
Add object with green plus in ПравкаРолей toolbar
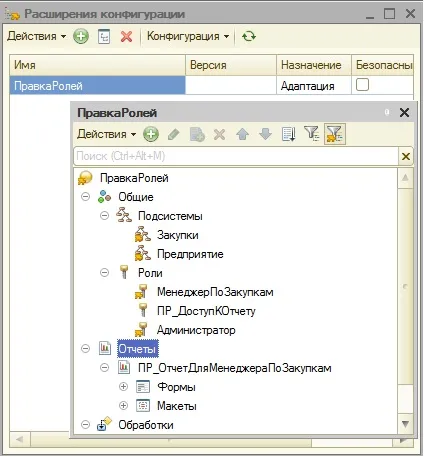pyautogui.click(x=151, y=134)
